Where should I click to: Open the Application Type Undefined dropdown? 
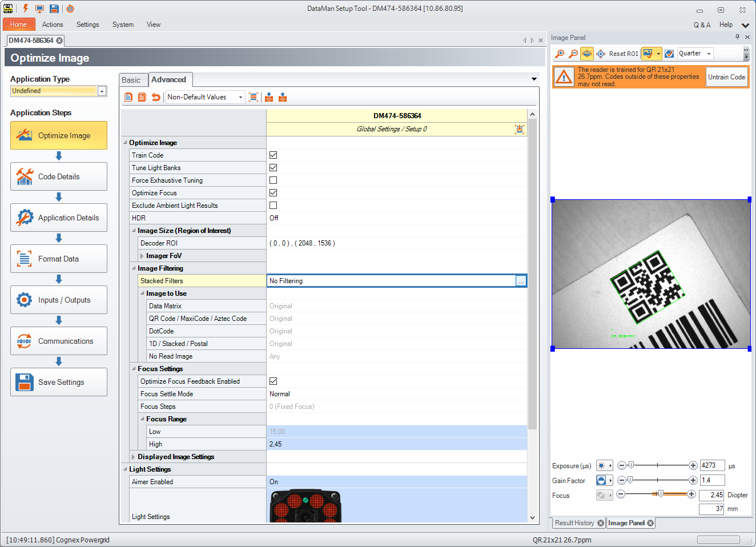point(102,91)
